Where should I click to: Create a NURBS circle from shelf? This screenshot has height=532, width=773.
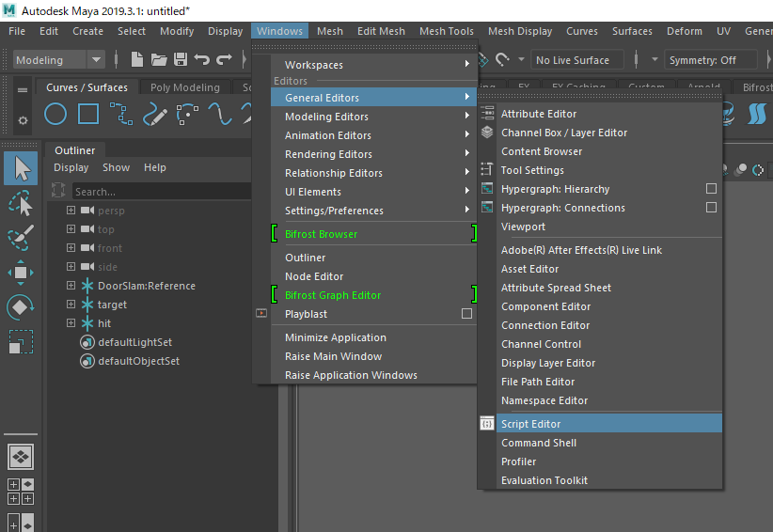(55, 114)
